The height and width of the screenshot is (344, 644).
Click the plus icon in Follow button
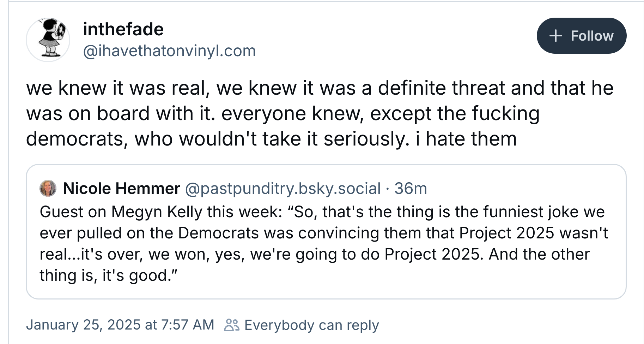[556, 36]
